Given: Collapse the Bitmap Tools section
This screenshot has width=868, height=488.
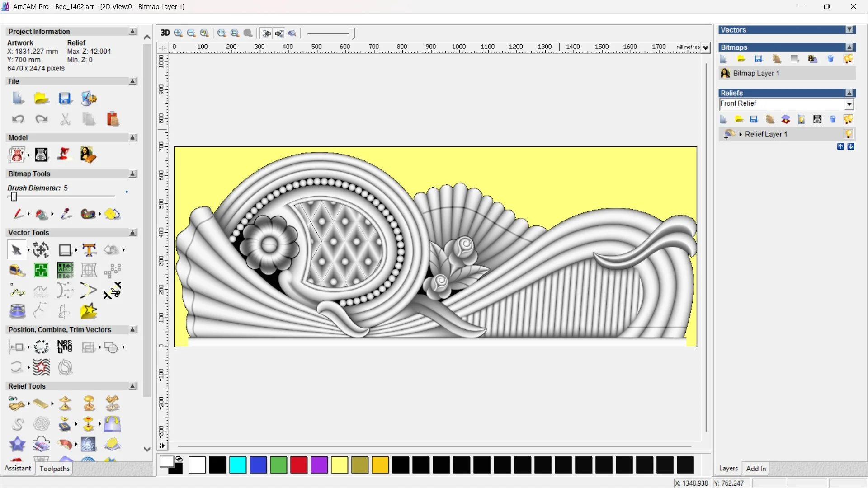Looking at the screenshot, I should (132, 174).
